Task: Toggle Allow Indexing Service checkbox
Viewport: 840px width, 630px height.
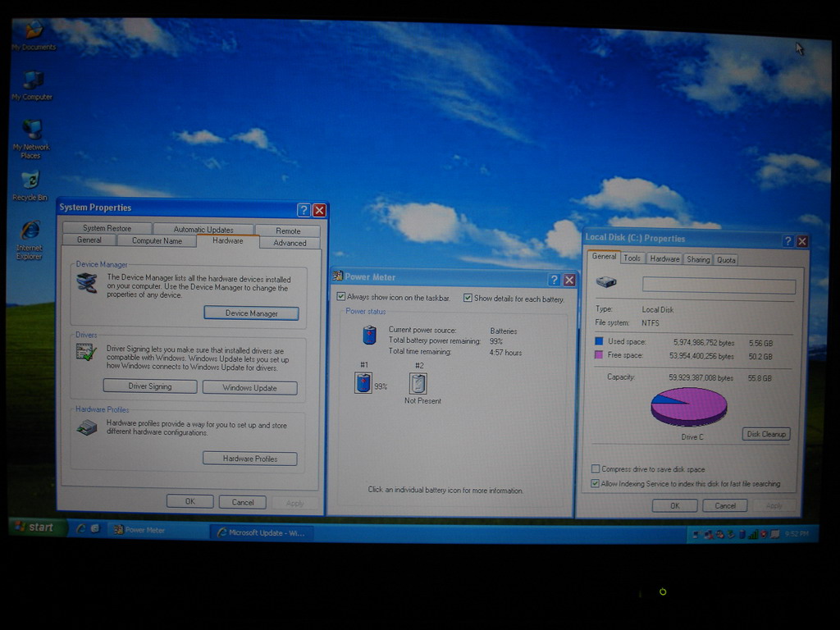Action: click(595, 483)
